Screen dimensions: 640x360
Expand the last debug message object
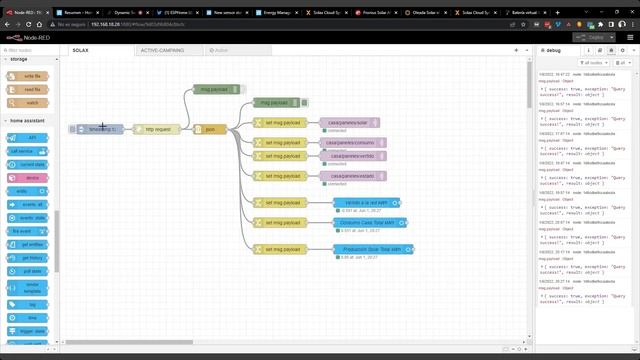tap(542, 296)
